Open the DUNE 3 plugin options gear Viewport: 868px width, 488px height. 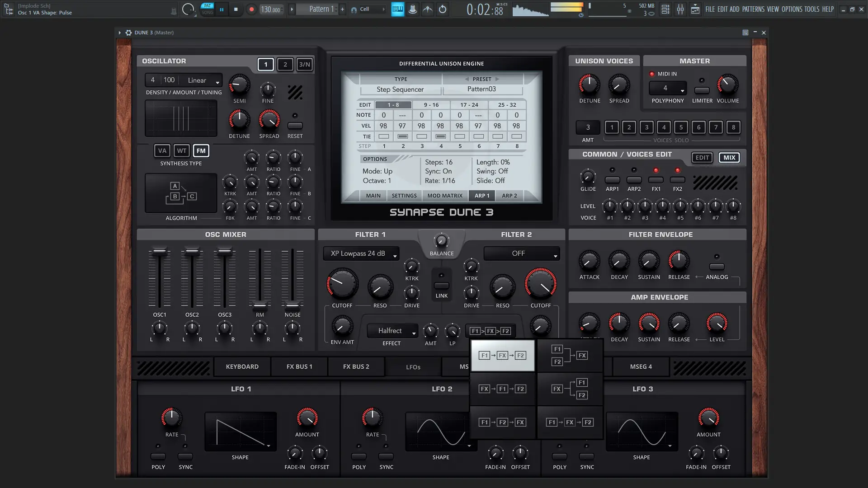tap(129, 33)
